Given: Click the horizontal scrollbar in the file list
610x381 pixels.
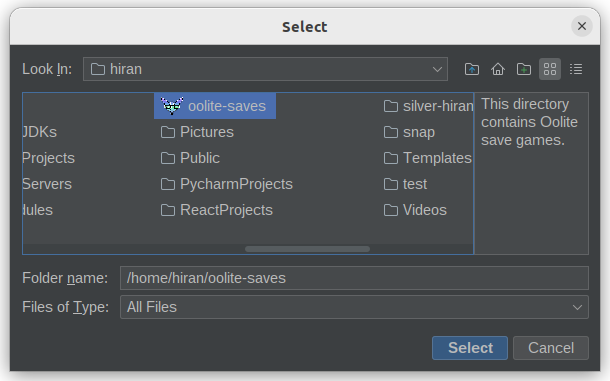Looking at the screenshot, I should tap(307, 249).
